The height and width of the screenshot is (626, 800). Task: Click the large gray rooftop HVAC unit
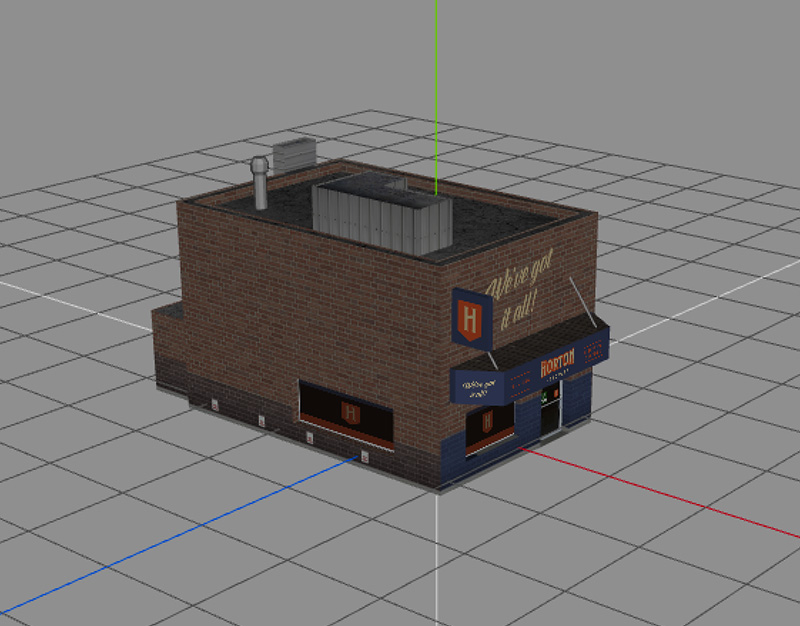tap(382, 213)
